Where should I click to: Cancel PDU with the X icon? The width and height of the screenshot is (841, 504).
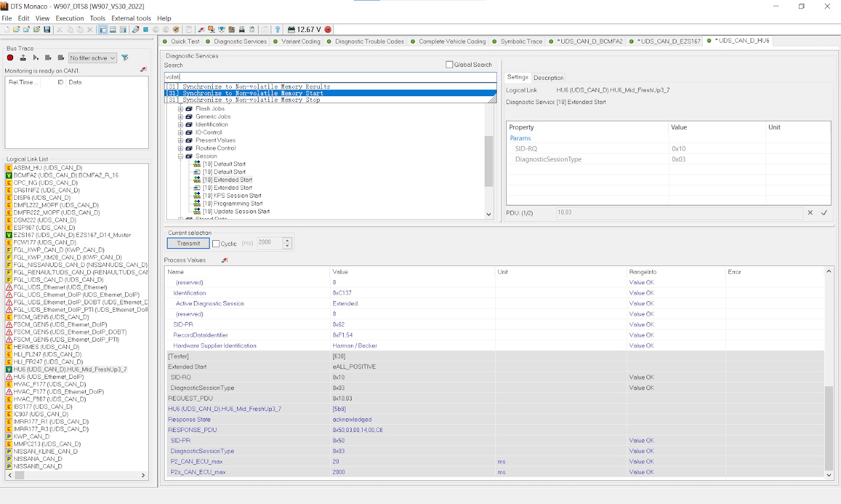tap(810, 213)
